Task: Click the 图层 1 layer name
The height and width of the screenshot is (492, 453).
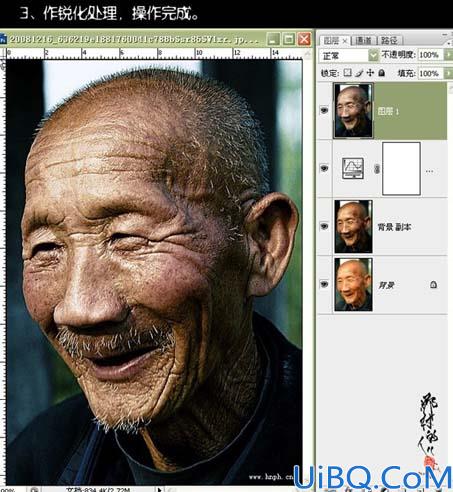Action: (x=388, y=112)
